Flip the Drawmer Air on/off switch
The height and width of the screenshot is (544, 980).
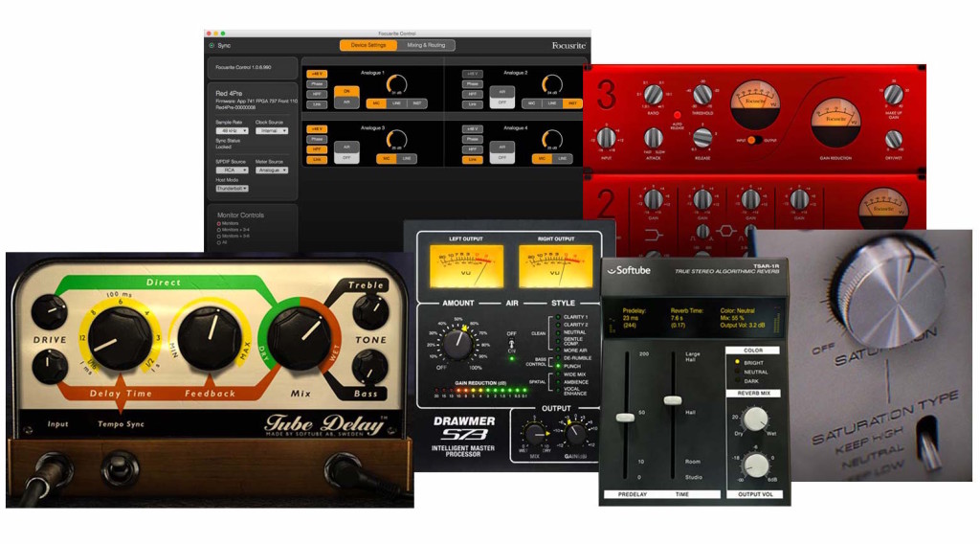[x=512, y=343]
